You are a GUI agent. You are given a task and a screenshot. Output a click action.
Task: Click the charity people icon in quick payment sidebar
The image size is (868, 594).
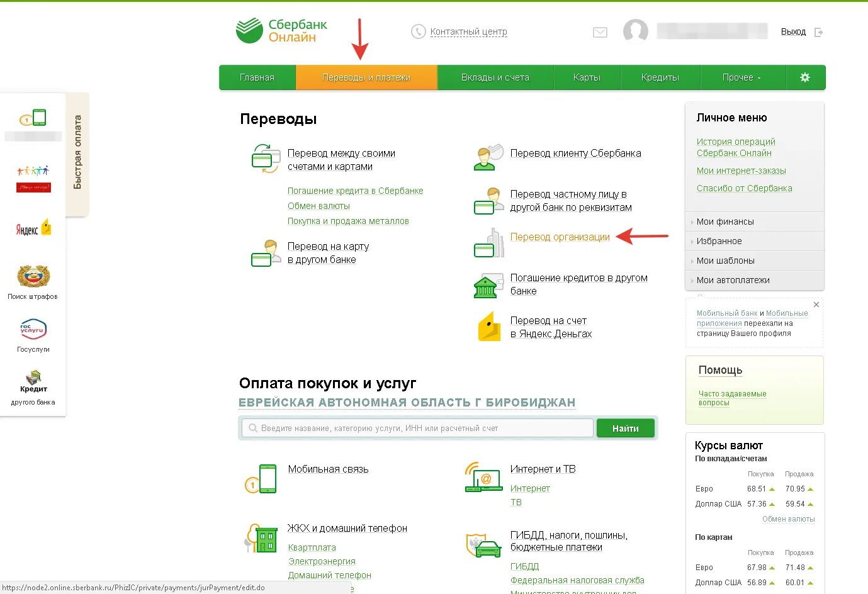[33, 179]
